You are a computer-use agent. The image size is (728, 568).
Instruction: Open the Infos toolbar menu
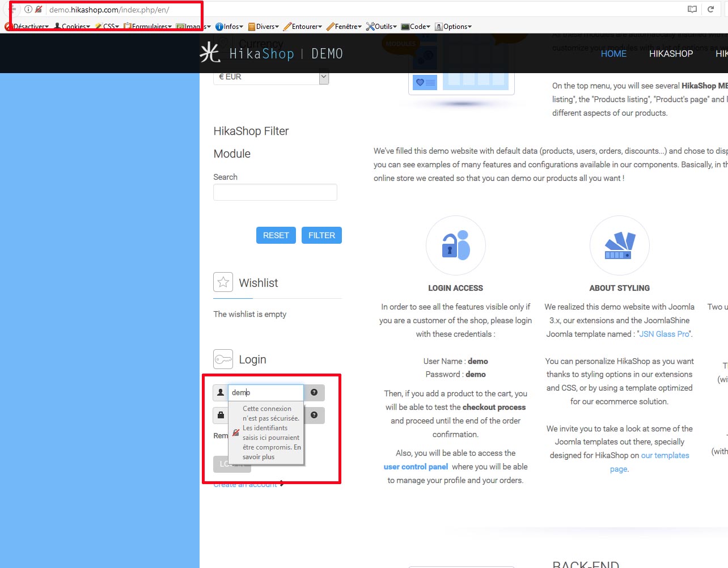(x=230, y=27)
